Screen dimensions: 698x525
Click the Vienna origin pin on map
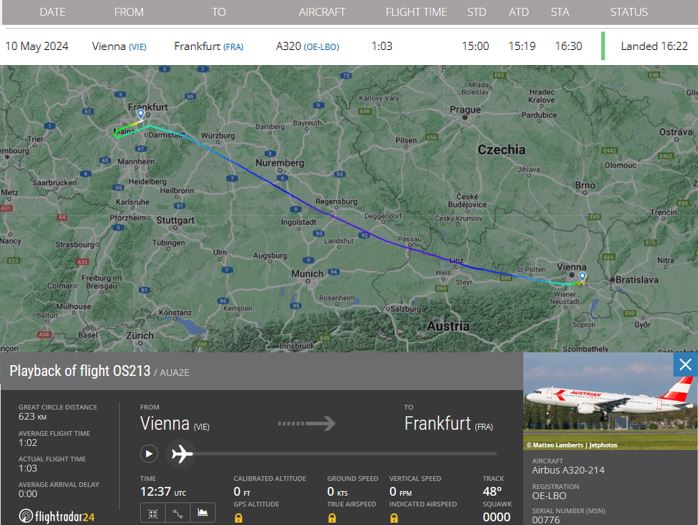[582, 277]
